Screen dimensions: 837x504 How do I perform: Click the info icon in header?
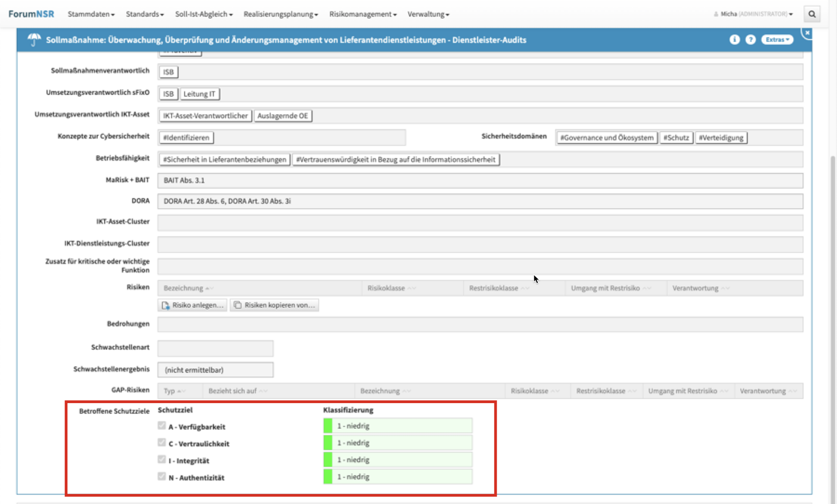click(734, 40)
